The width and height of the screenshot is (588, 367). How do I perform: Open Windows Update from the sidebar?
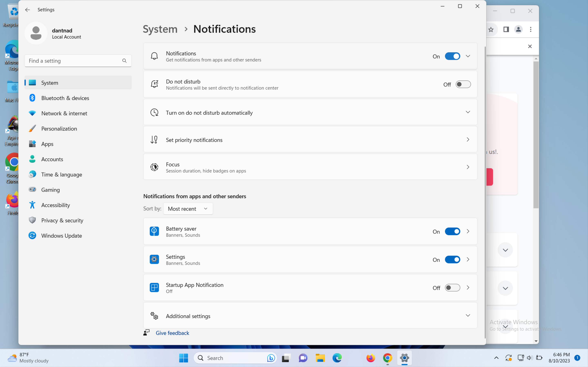(x=61, y=235)
